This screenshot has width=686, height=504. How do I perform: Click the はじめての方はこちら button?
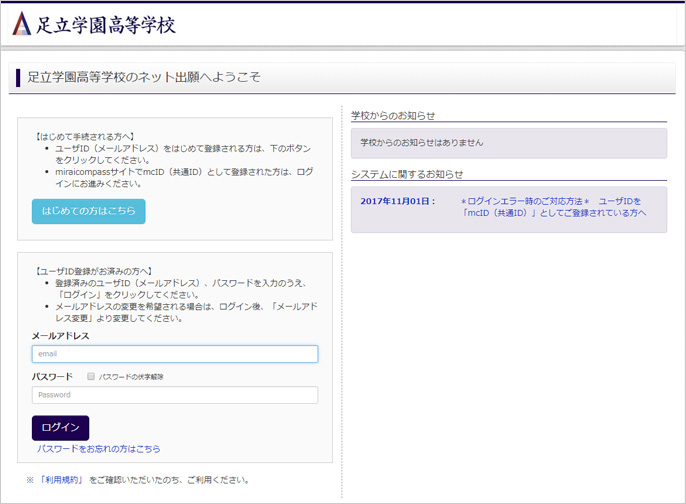click(88, 211)
